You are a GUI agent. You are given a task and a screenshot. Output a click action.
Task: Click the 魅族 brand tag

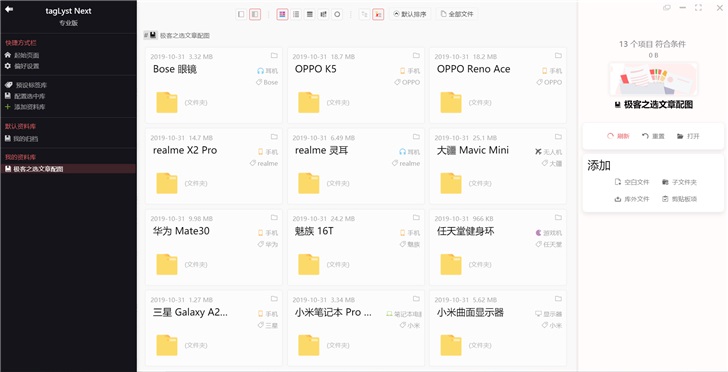click(x=410, y=244)
